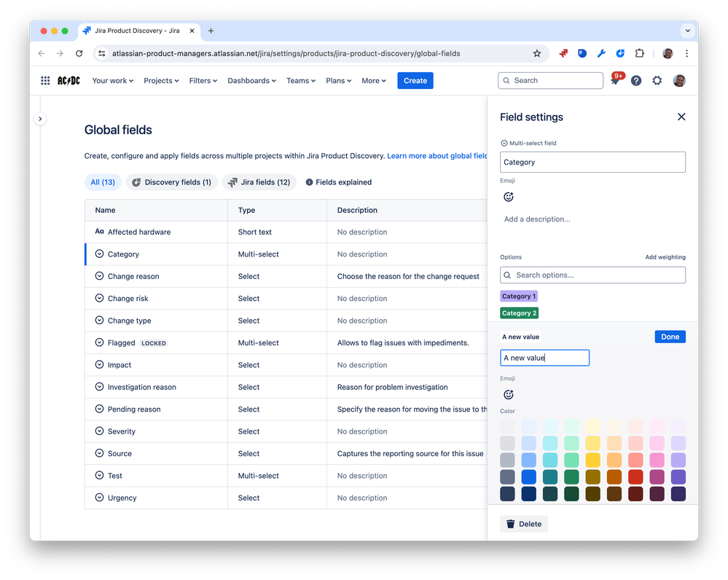Choose the yellow color swatch
Image resolution: width=728 pixels, height=580 pixels.
click(593, 460)
